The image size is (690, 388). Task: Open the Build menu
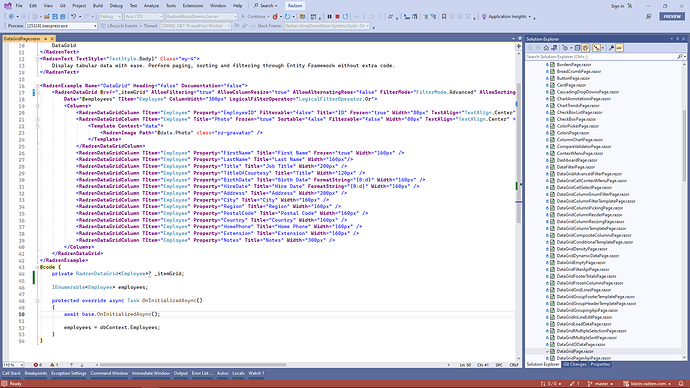click(x=98, y=6)
